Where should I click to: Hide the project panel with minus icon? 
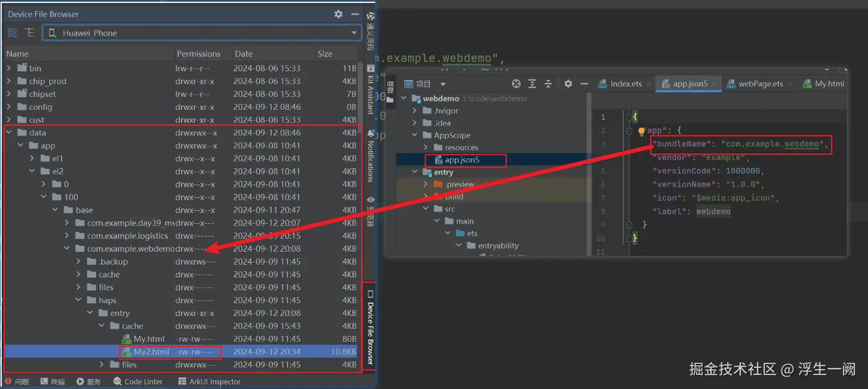point(583,84)
